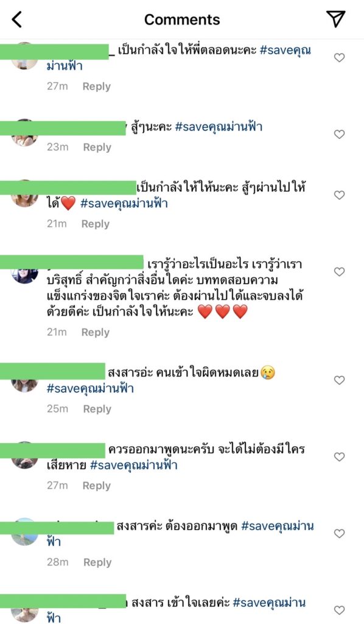The width and height of the screenshot is (364, 624).
Task: Open the dark avatar of the long 21m comment
Action: pos(24,276)
